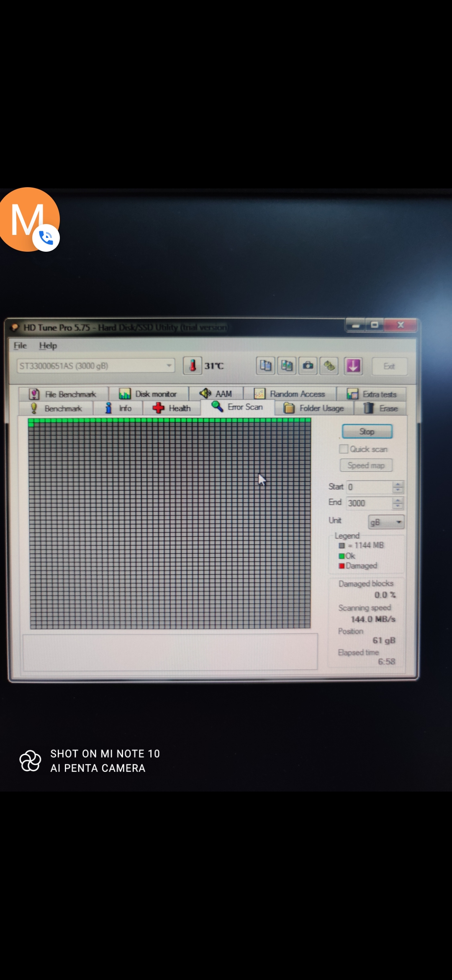452x980 pixels.
Task: Switch to the Random Access tab
Action: (x=290, y=394)
